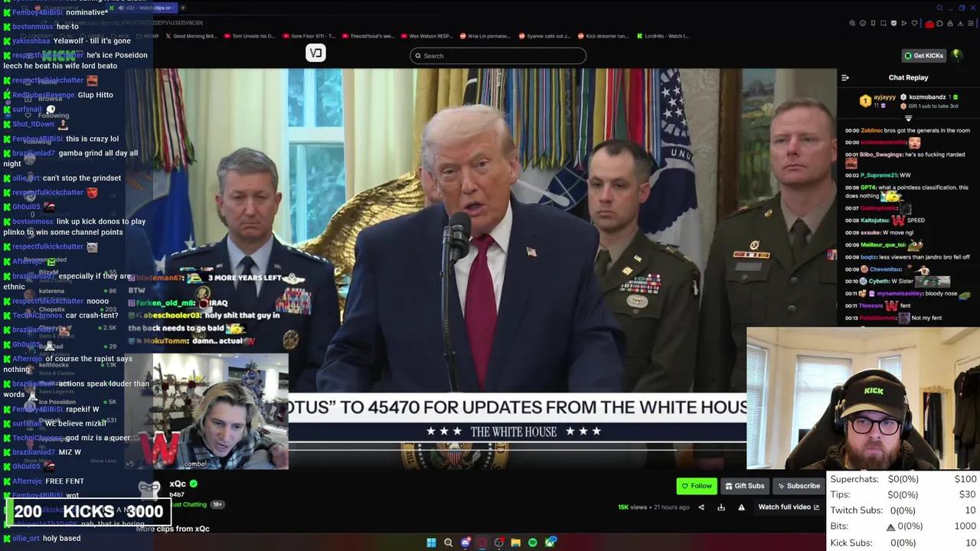Open Tom Unveils his D... bookmark
This screenshot has width=980, height=551.
249,36
